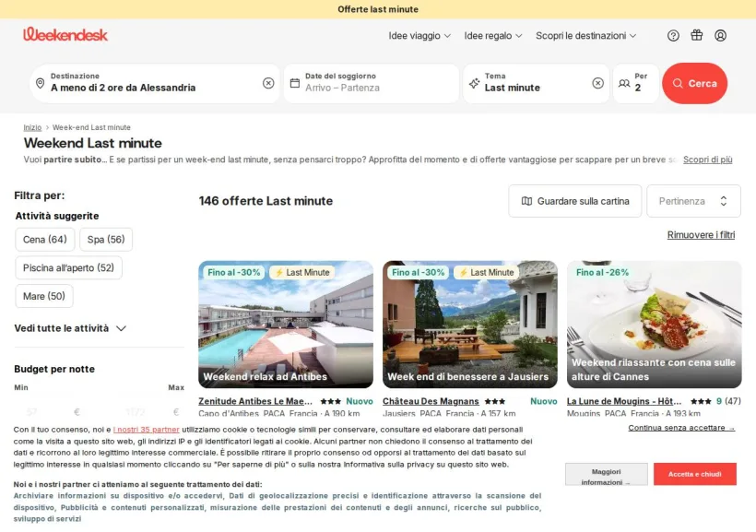Open the user account icon
This screenshot has height=532, width=756.
(720, 35)
